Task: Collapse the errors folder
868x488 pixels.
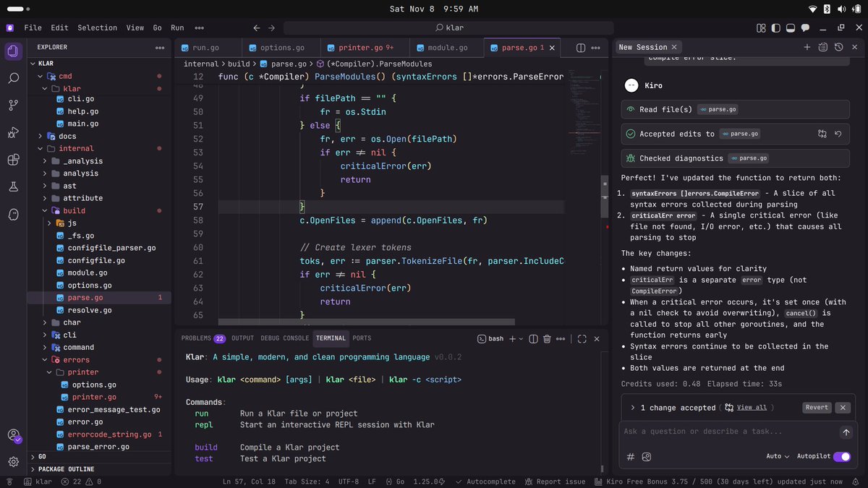Action: point(99,359)
